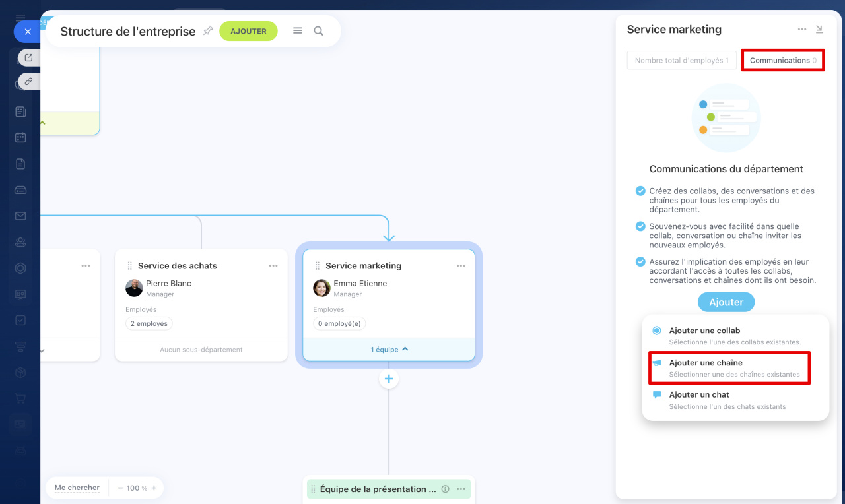Open three-dot menu on Service des achats card

pyautogui.click(x=273, y=266)
